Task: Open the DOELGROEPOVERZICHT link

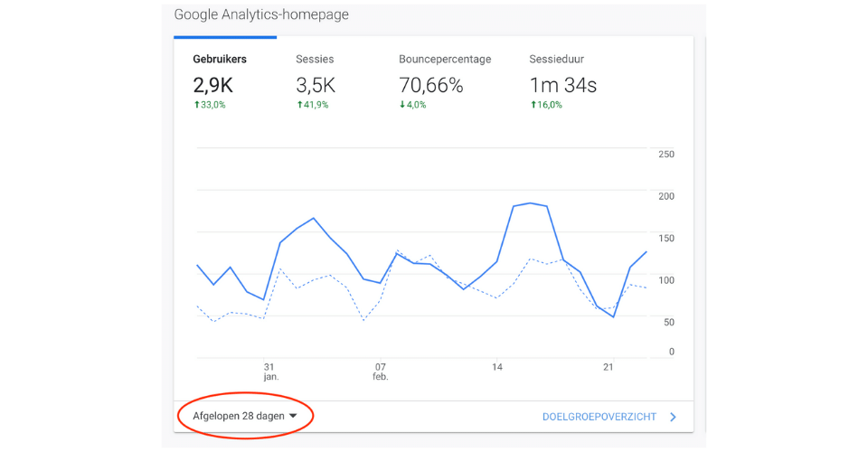Action: click(599, 417)
